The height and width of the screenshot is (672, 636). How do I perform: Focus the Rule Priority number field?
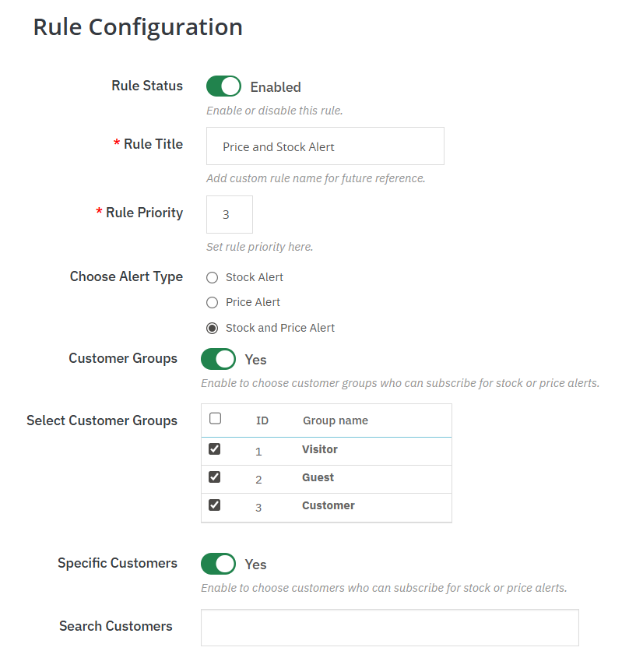(x=229, y=214)
